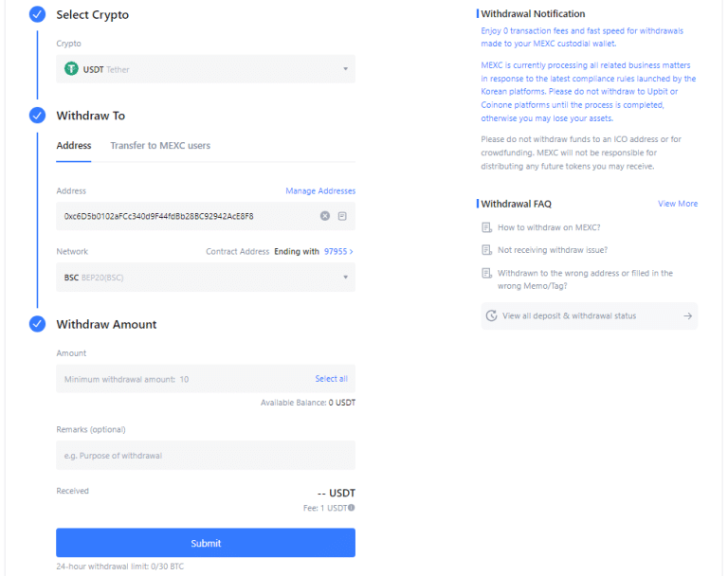Viewport: 728px width, 576px height.
Task: Click the deposit & withdrawal status clock icon
Action: pyautogui.click(x=491, y=315)
